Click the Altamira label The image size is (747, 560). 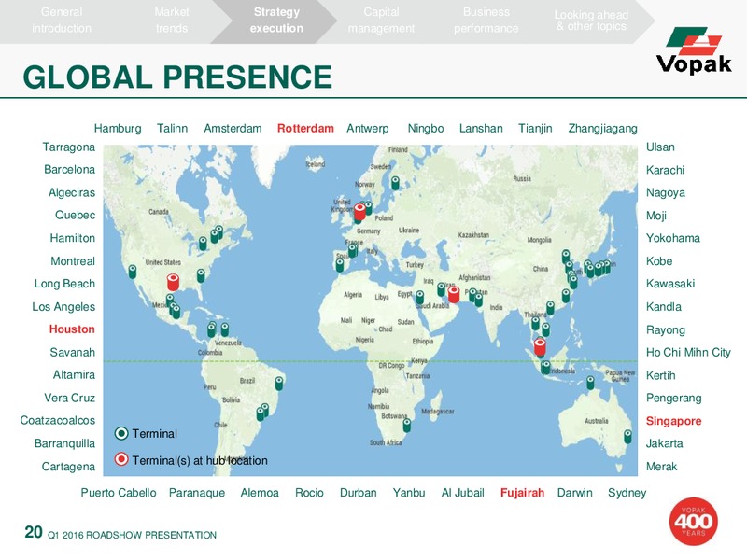pyautogui.click(x=74, y=375)
